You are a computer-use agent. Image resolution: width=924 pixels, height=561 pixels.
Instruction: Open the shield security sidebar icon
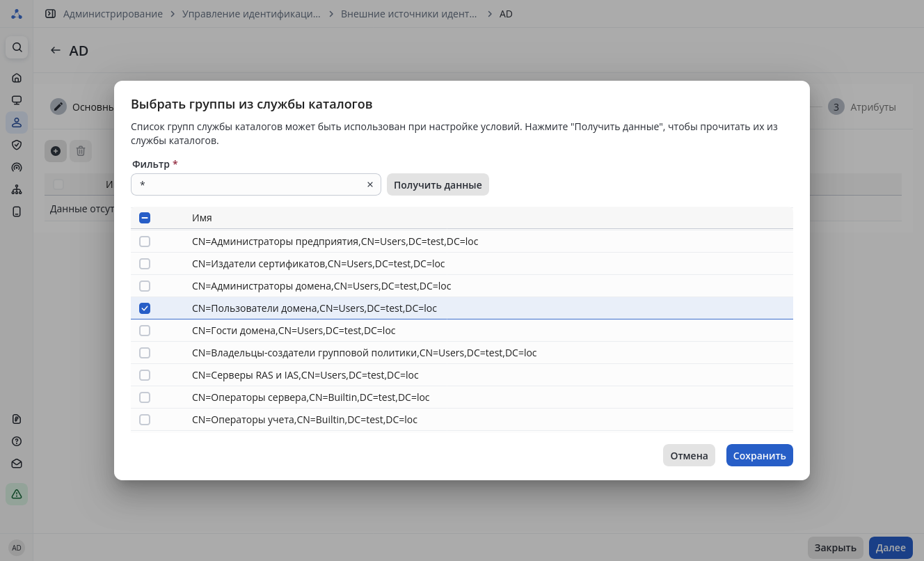17,145
